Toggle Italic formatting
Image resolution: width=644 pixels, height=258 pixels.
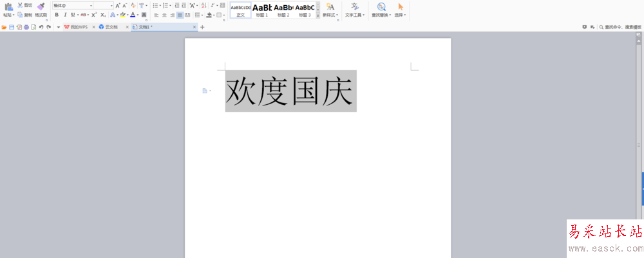point(64,14)
